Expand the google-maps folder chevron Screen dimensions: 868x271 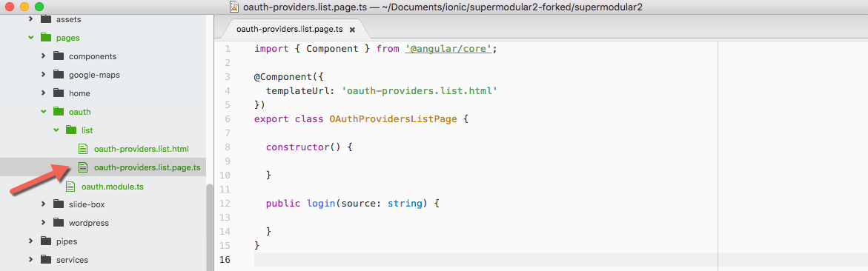43,75
